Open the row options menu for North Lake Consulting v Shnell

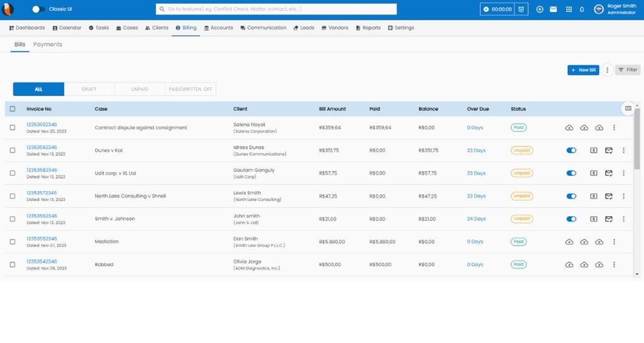pos(623,196)
